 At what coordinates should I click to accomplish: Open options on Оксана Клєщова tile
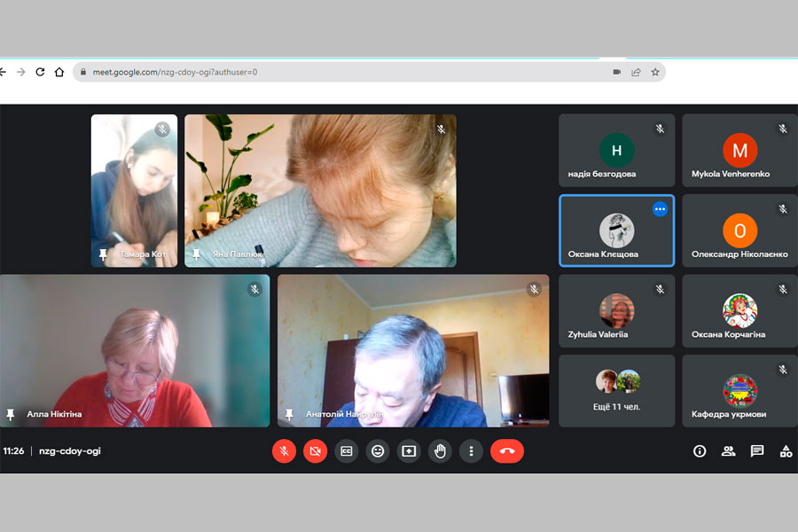660,209
